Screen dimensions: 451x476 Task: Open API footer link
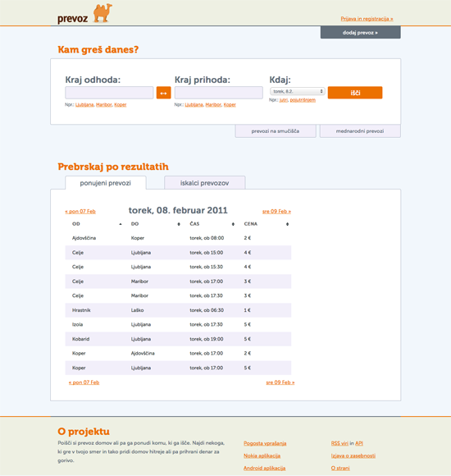(x=359, y=443)
